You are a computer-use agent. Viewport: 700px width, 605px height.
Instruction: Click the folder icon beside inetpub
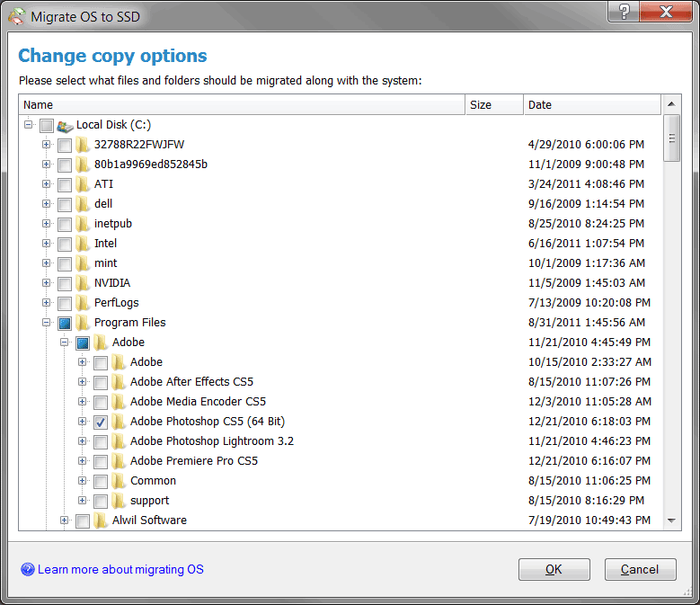tap(83, 224)
